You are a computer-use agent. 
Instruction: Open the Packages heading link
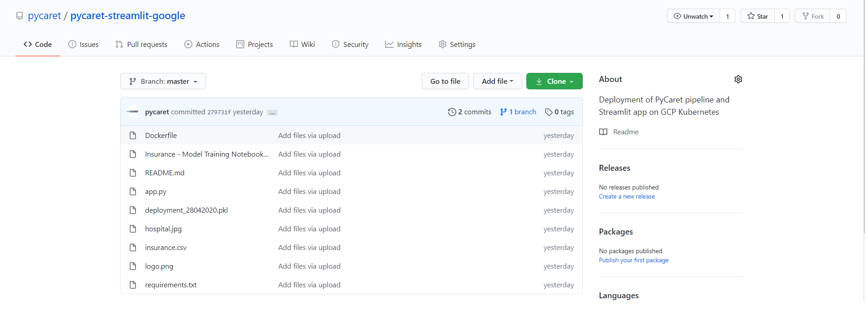pyautogui.click(x=616, y=232)
